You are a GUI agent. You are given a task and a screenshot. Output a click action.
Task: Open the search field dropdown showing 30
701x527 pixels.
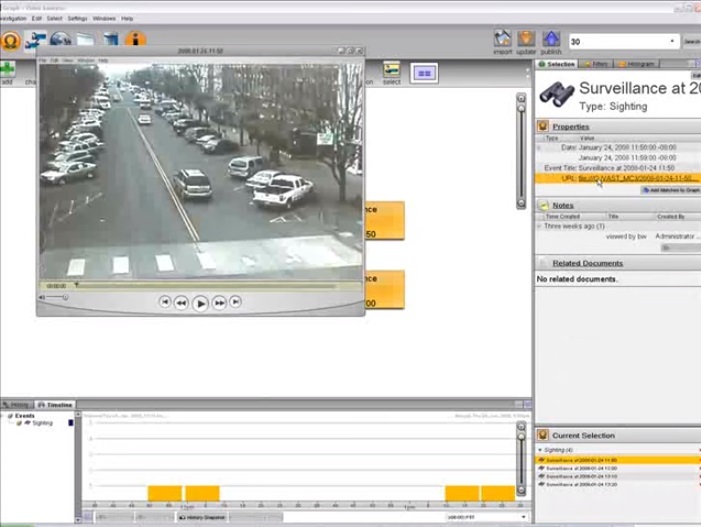[672, 41]
